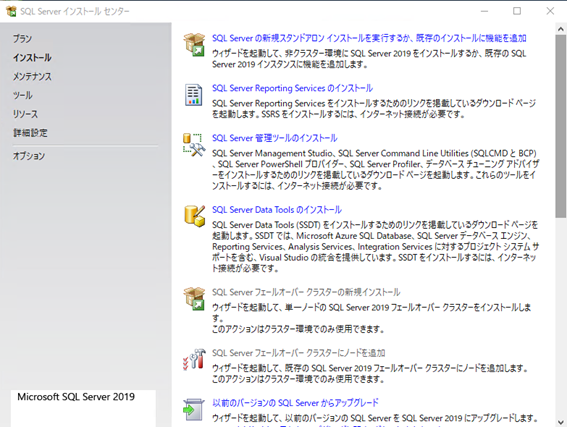Minimize the installation center window

(484, 11)
